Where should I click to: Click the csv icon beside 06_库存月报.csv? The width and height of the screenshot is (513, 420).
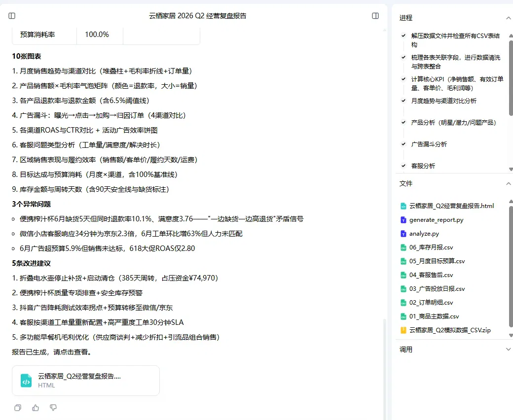403,247
